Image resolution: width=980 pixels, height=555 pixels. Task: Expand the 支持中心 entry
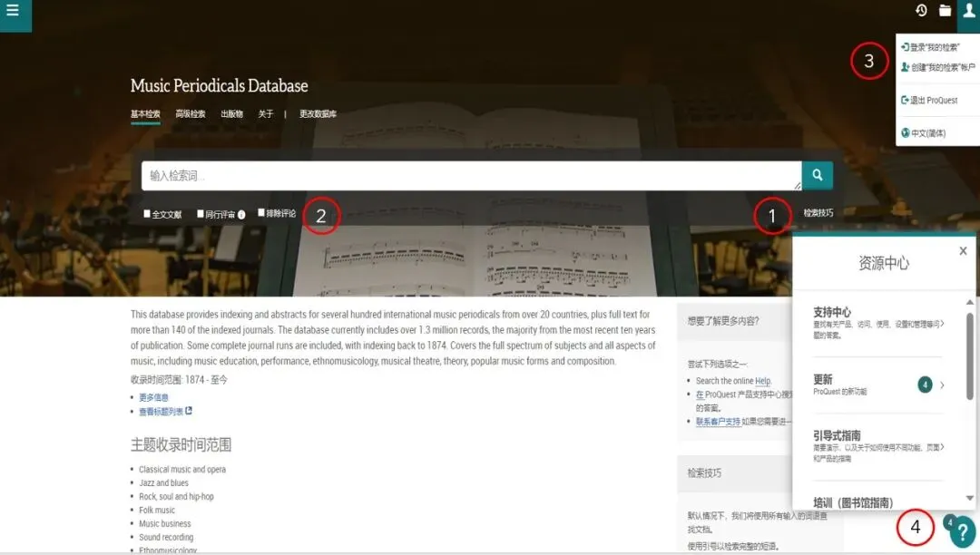[878, 323]
